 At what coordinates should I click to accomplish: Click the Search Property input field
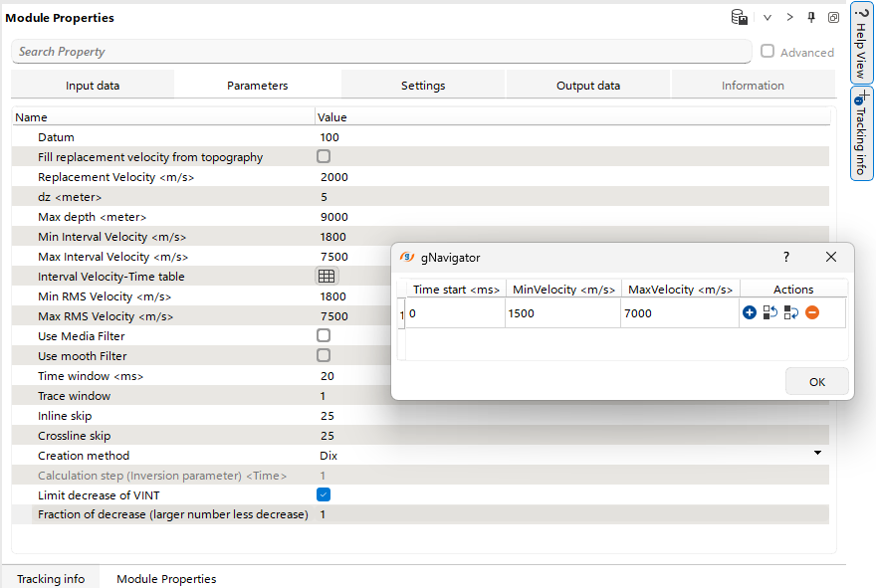382,52
